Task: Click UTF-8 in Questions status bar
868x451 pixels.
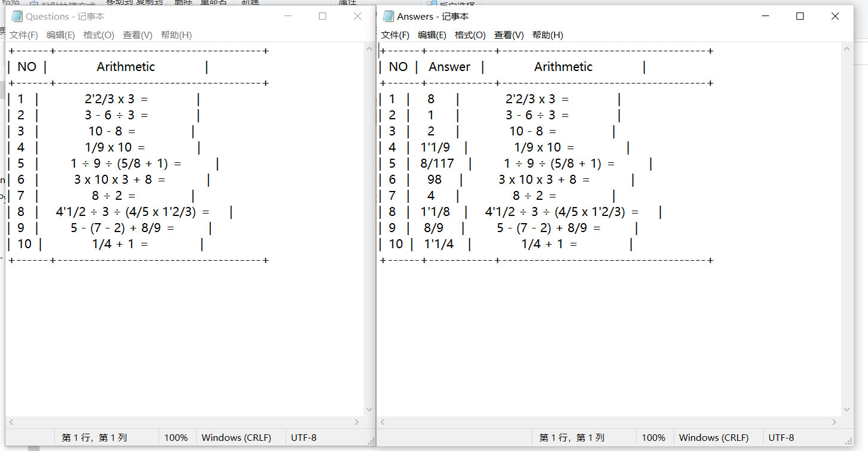Action: (303, 438)
